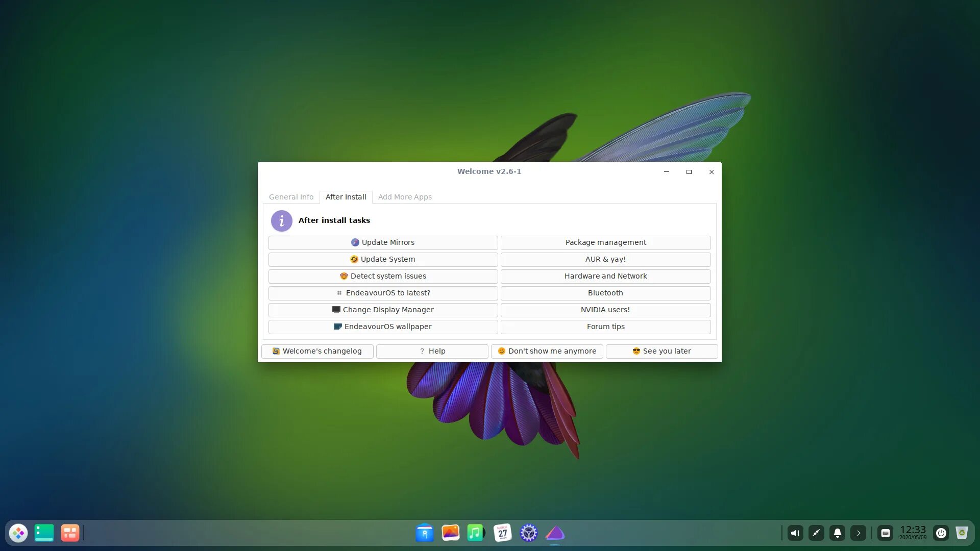Viewport: 980px width, 551px height.
Task: Switch to General Info tab
Action: [291, 197]
